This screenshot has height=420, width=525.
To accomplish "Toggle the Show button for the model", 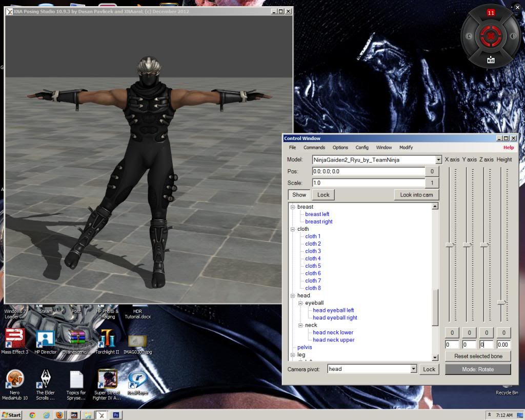I will (299, 194).
